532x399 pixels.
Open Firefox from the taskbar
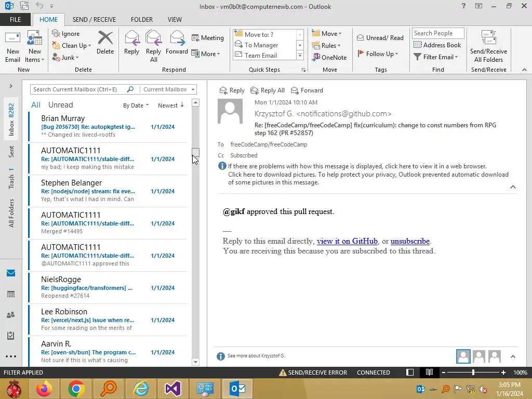[x=44, y=389]
